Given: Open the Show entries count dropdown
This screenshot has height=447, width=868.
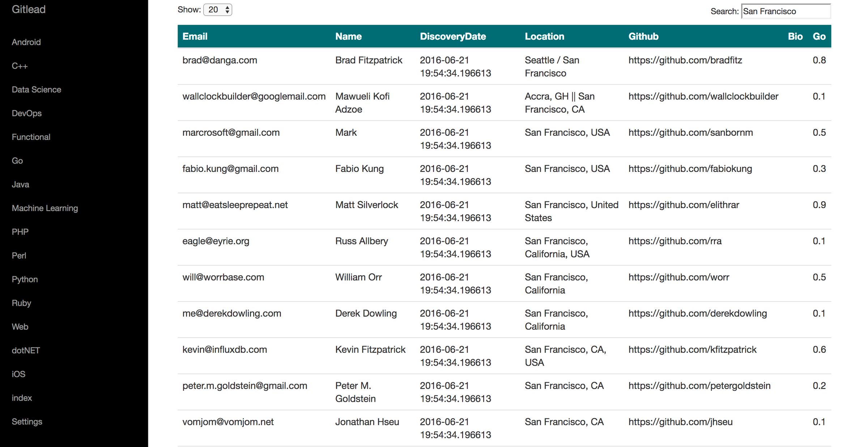Looking at the screenshot, I should pos(217,10).
